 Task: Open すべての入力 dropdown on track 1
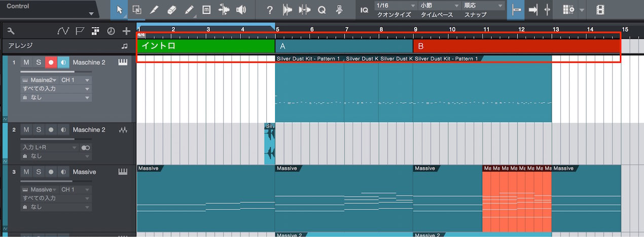[x=56, y=89]
